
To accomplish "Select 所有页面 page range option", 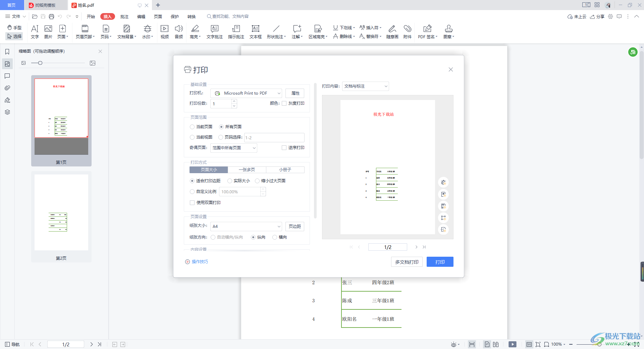I will pyautogui.click(x=221, y=127).
